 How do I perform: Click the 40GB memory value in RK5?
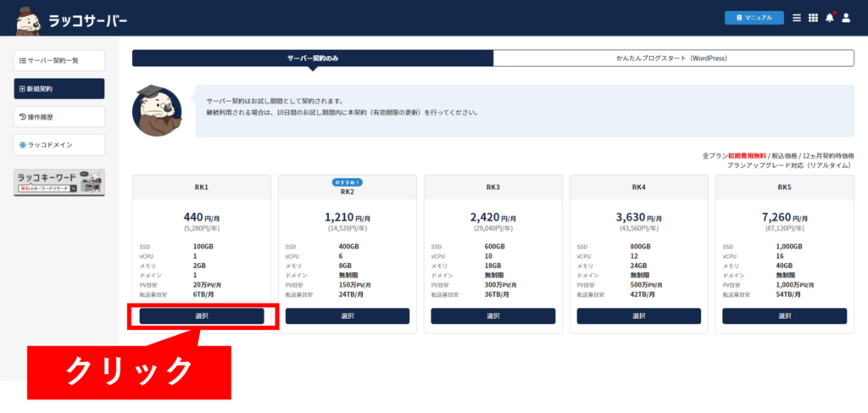tap(784, 265)
